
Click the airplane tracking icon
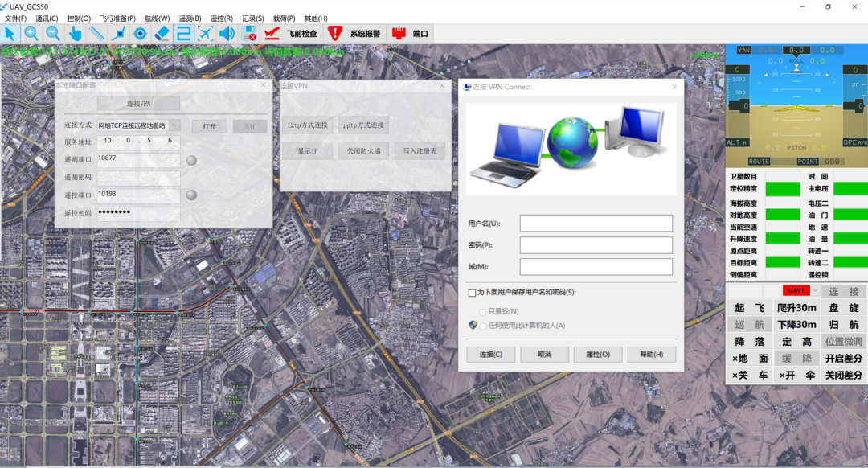(205, 33)
